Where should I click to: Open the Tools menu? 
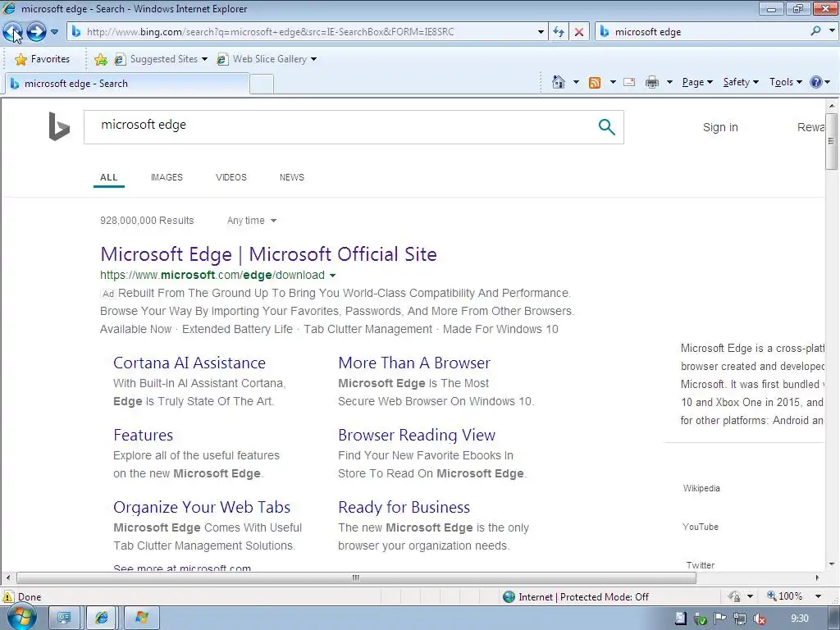pos(785,82)
